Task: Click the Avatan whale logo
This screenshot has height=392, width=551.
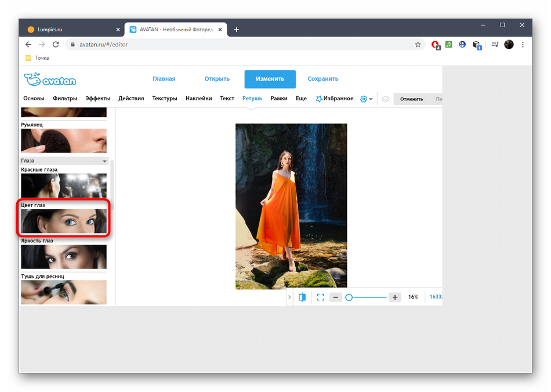Action: click(x=50, y=79)
